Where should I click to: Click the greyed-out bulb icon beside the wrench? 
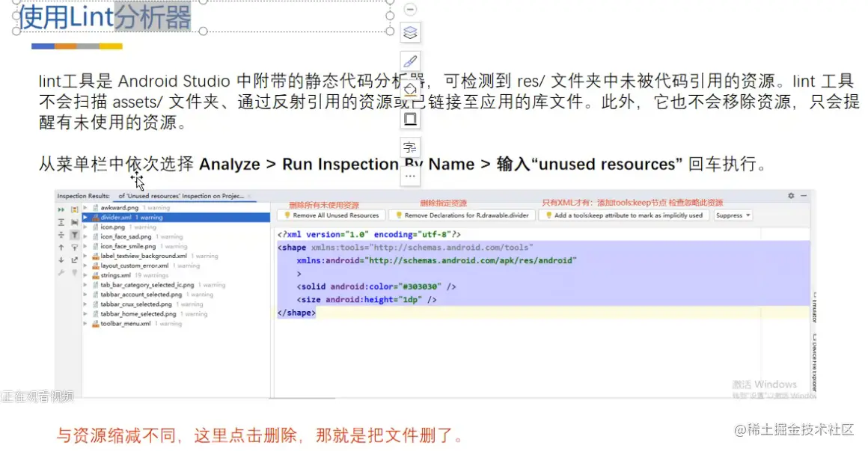[x=74, y=273]
